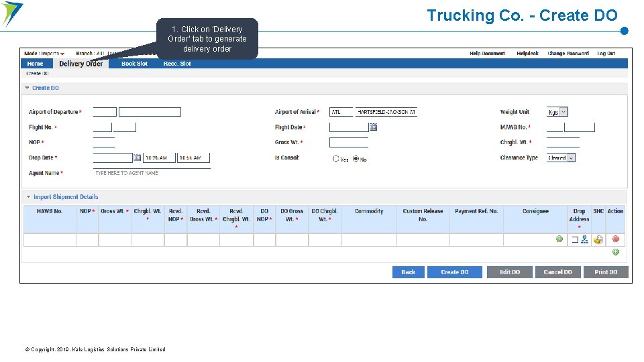Focus the Flight No. number field

point(125,127)
